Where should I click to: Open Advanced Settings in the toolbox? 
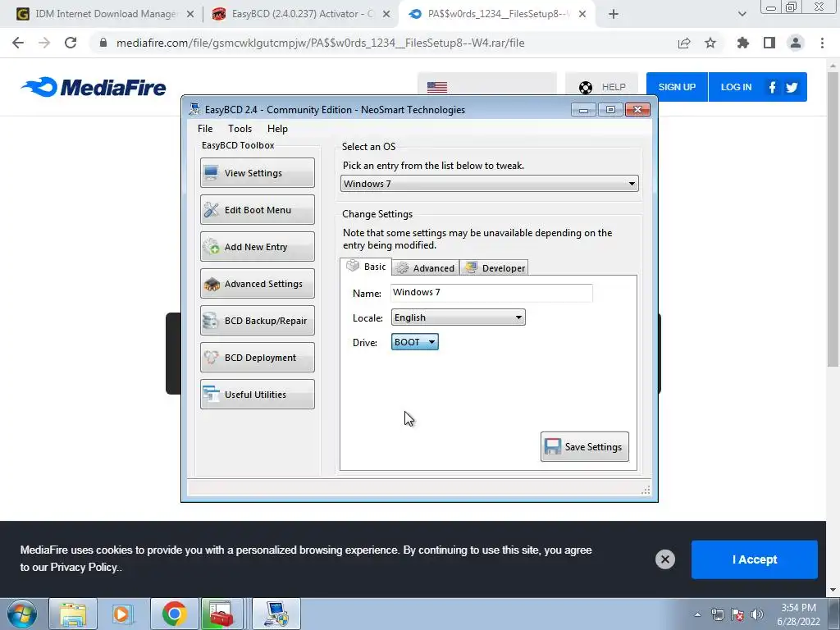point(257,283)
